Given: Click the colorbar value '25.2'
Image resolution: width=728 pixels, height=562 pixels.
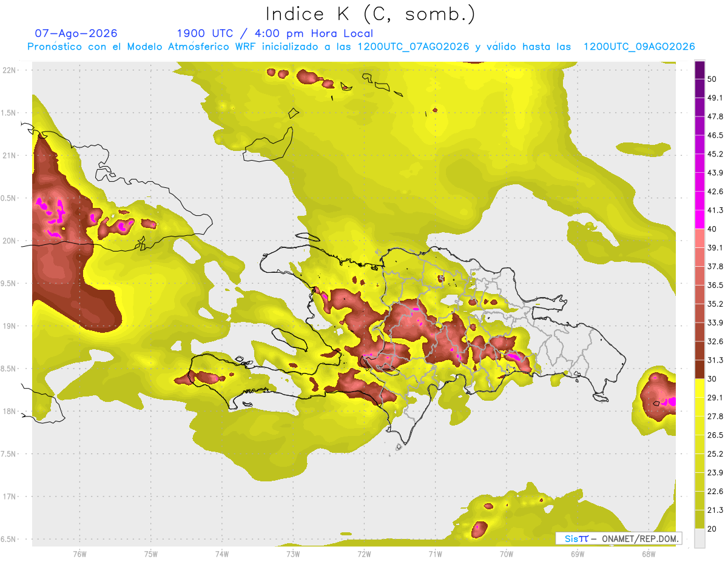Looking at the screenshot, I should click(715, 453).
